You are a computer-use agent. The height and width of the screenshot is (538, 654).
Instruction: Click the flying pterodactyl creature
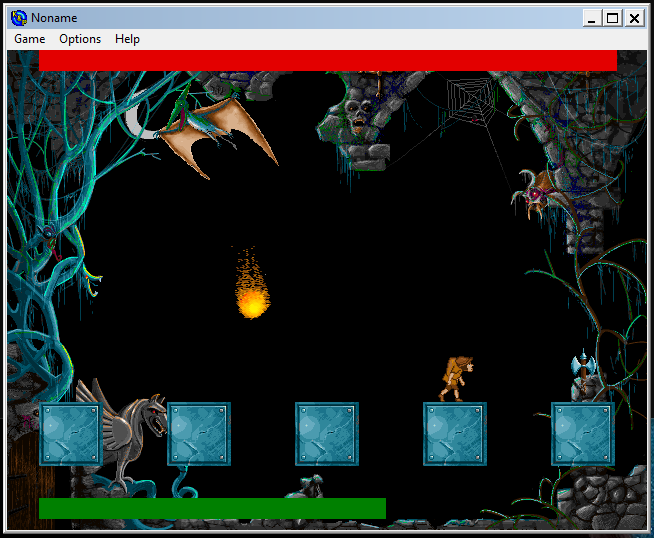tap(208, 130)
